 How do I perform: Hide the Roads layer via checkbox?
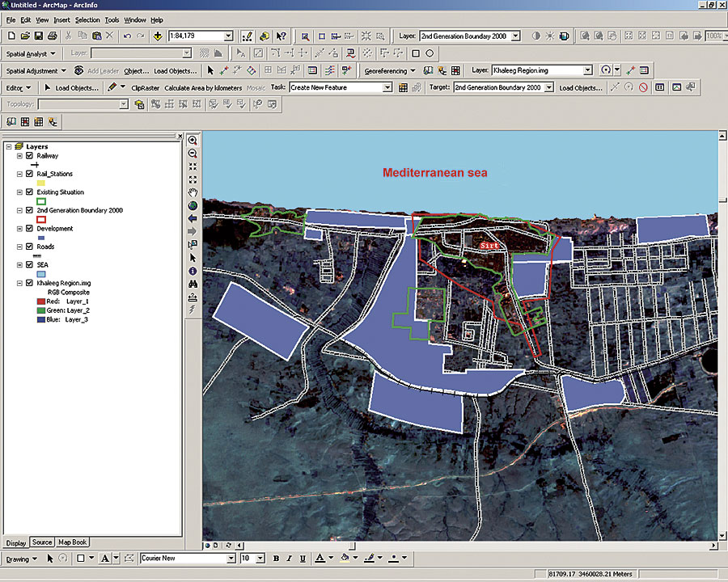coord(29,247)
